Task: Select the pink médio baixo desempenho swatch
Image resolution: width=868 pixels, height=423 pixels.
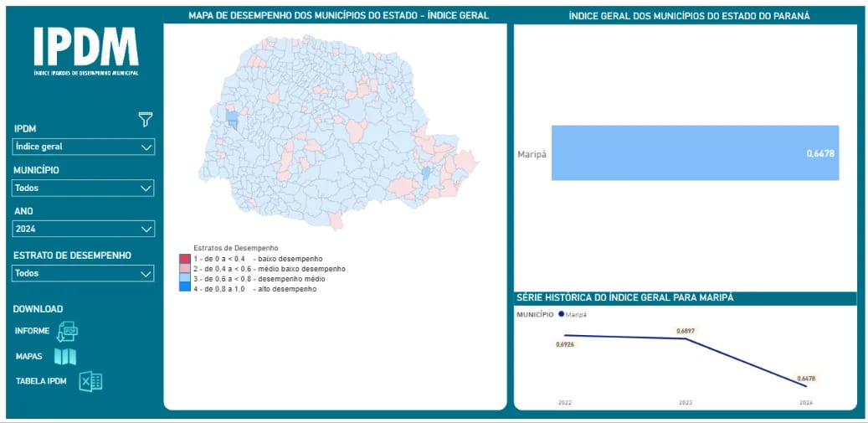Action: [185, 269]
